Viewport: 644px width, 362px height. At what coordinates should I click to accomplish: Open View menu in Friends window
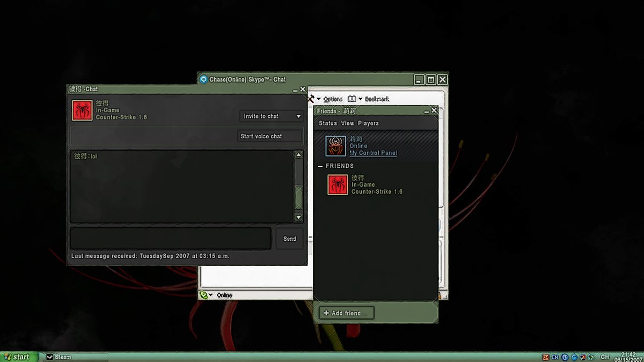(347, 123)
